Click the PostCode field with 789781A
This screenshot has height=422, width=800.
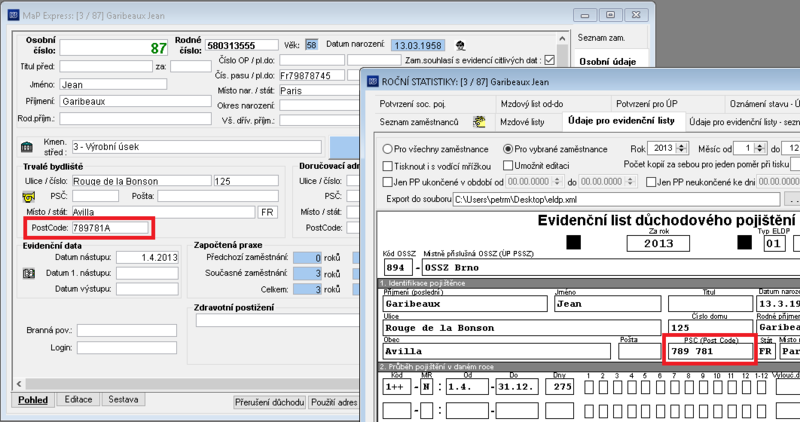110,228
